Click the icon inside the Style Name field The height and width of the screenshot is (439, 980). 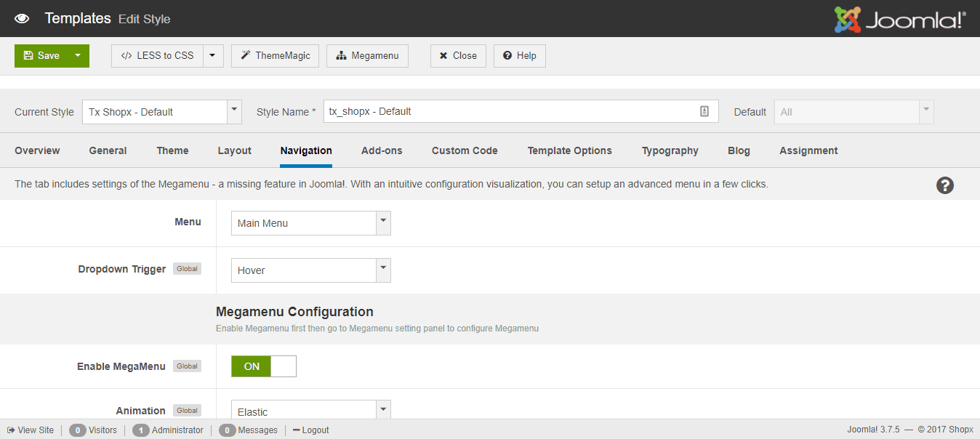coord(704,111)
